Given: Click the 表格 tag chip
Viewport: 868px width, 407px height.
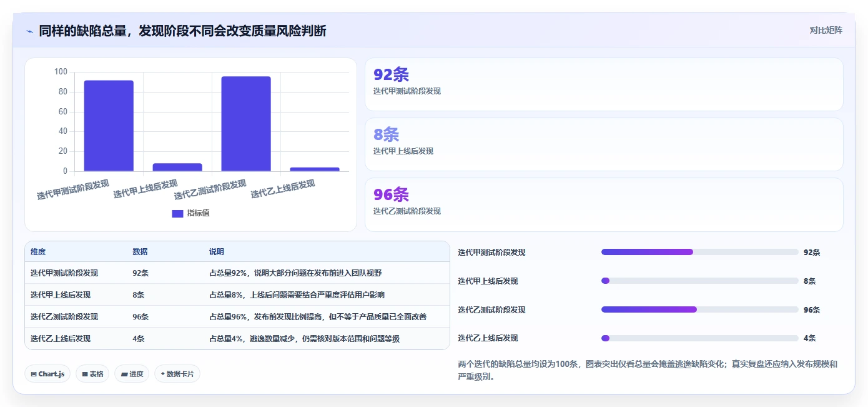Looking at the screenshot, I should point(92,374).
